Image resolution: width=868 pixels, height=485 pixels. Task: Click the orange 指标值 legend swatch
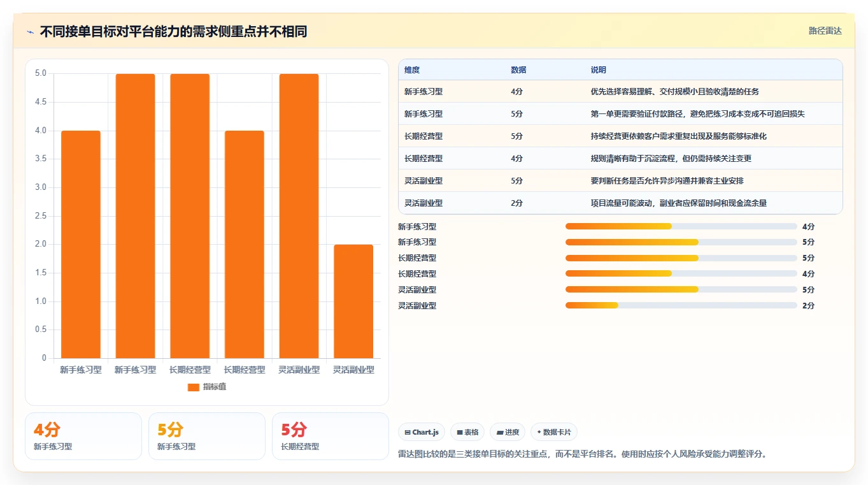[194, 387]
